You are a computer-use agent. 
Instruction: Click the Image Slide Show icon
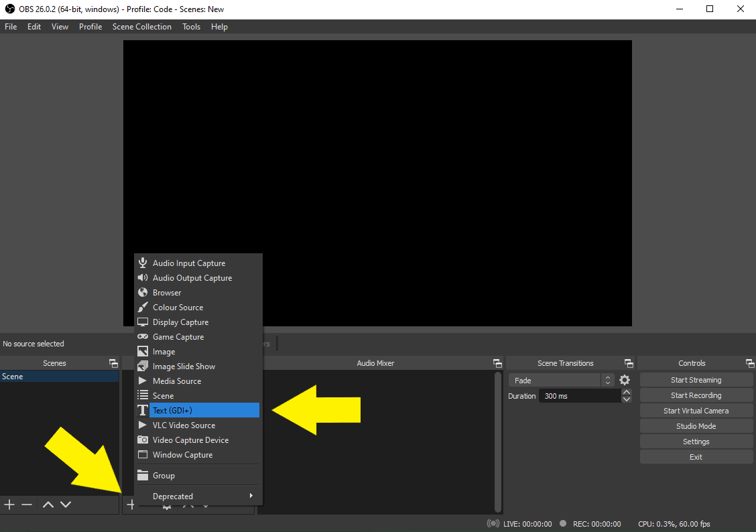pyautogui.click(x=143, y=367)
